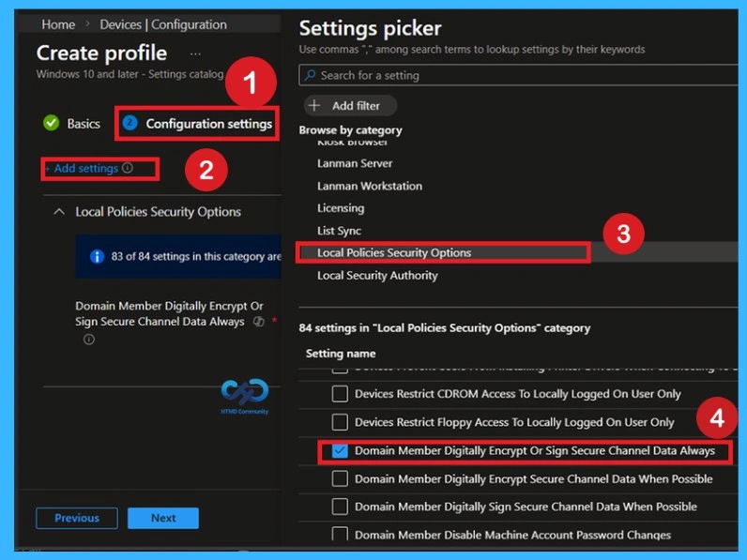Check Devices Restrict Floppy Access setting

340,422
